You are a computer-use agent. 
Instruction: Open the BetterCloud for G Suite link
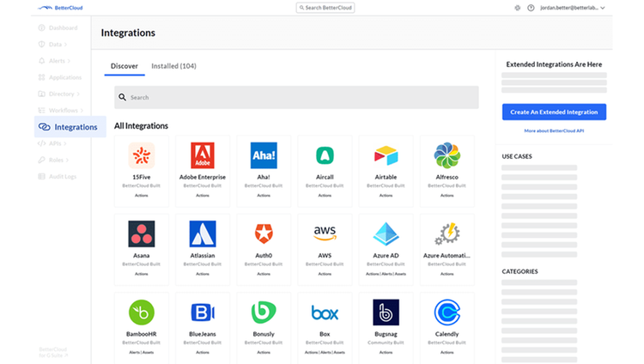53,353
